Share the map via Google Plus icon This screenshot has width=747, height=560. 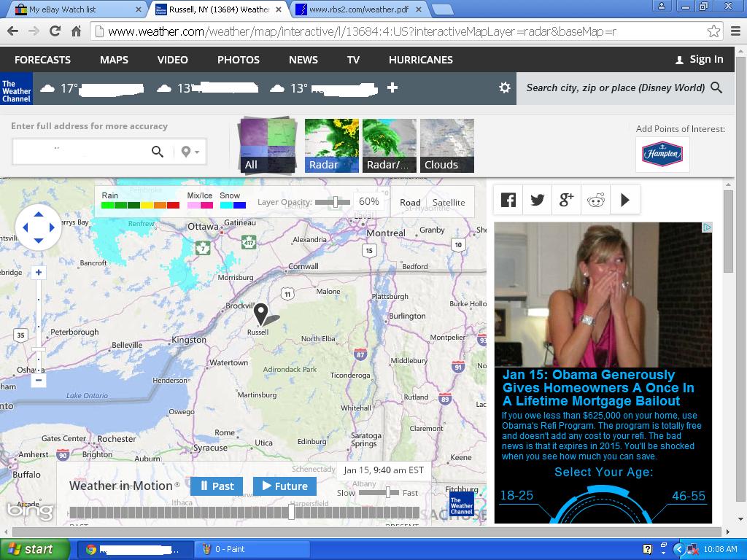coord(567,200)
